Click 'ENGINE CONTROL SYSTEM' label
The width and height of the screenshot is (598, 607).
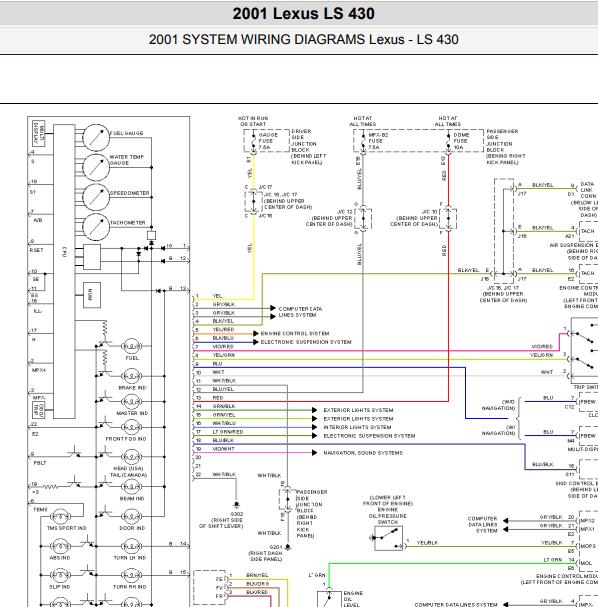click(x=295, y=333)
